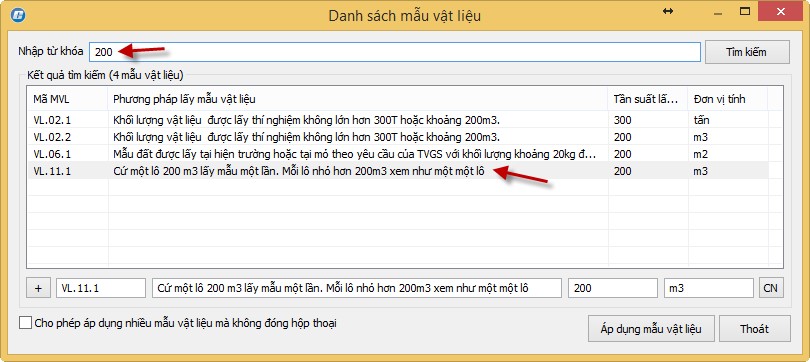
Task: Click the Mẫu đất được lấy tại hiện trường description
Action: coord(354,154)
